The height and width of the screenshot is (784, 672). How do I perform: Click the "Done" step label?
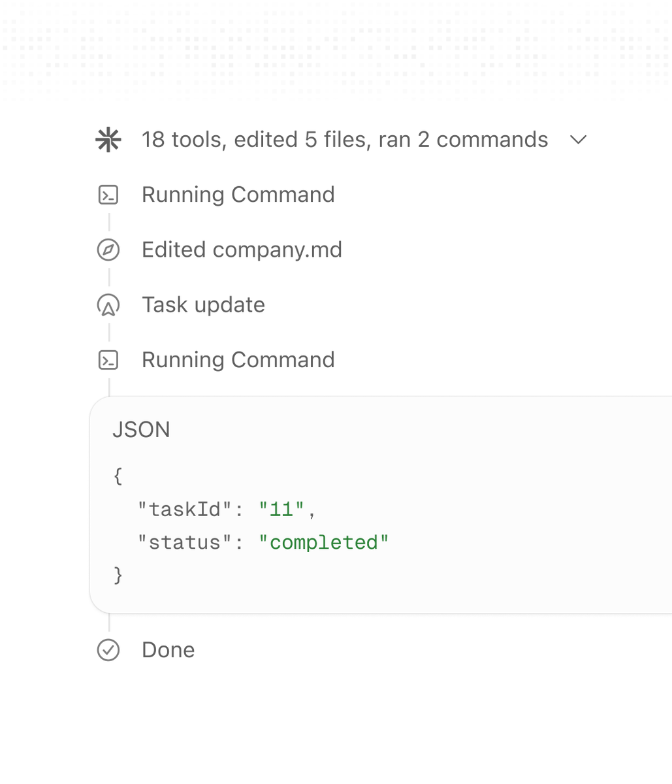[168, 650]
